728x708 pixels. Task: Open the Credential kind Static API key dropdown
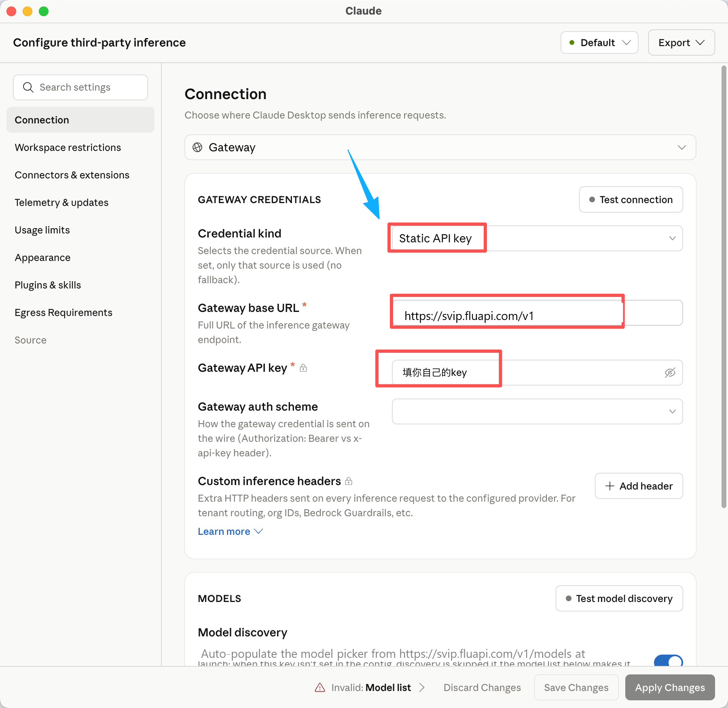pyautogui.click(x=537, y=238)
